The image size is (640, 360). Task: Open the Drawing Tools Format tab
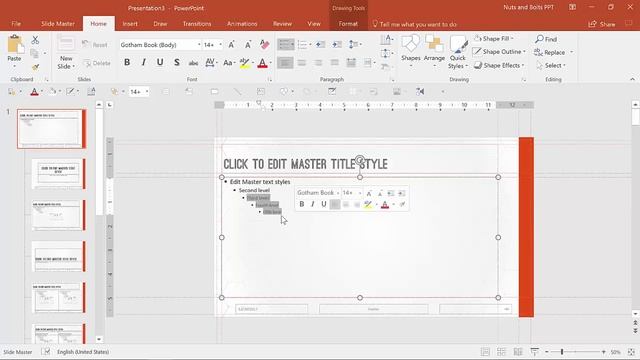(x=348, y=24)
